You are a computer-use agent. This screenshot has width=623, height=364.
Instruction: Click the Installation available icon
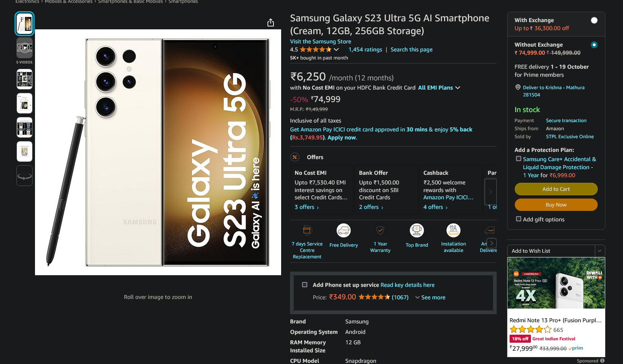coord(453,230)
